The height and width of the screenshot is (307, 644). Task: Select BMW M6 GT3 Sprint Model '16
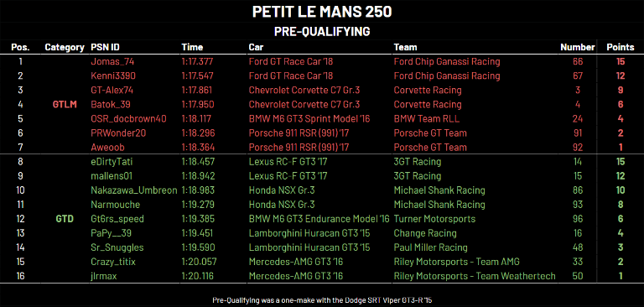click(309, 119)
